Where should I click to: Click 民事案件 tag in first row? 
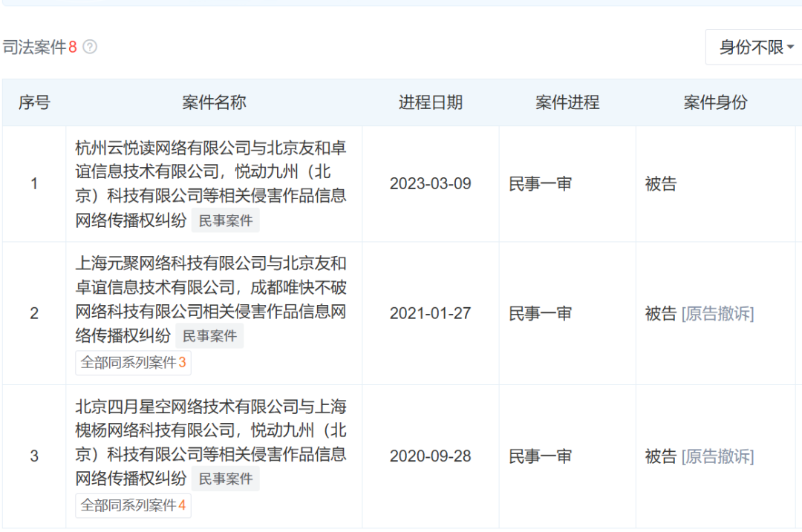[226, 220]
